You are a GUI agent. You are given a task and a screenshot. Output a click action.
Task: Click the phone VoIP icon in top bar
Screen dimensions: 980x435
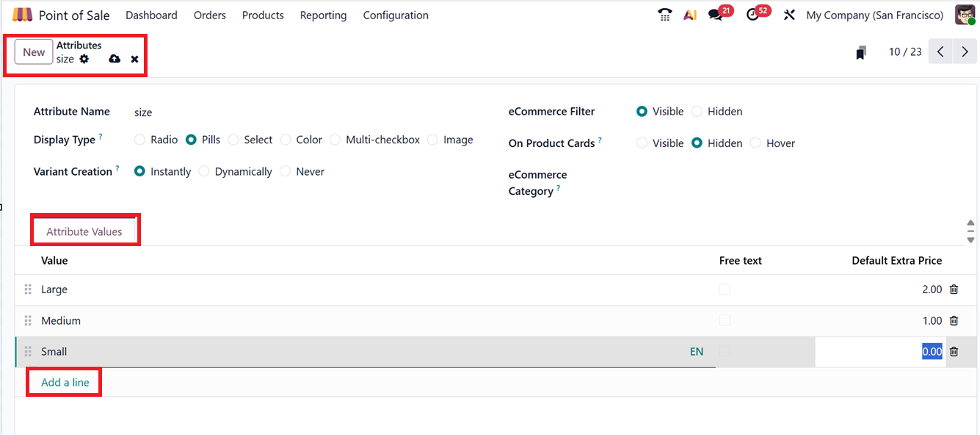(665, 15)
